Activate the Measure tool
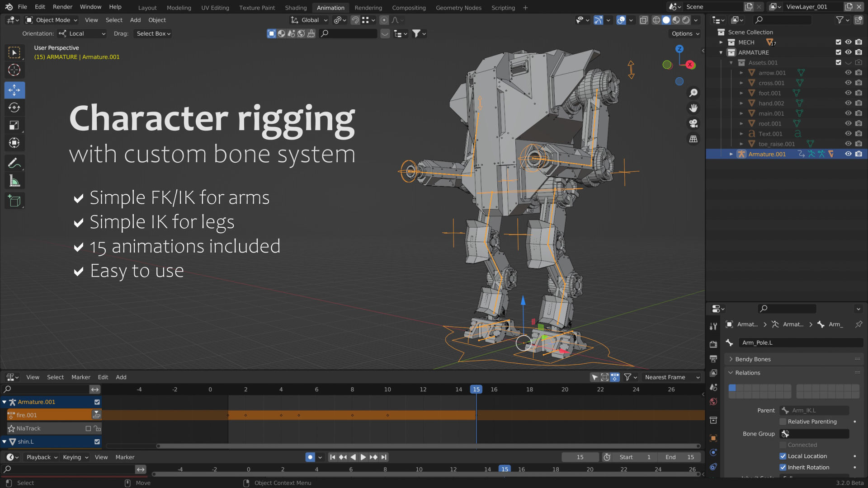 (14, 180)
